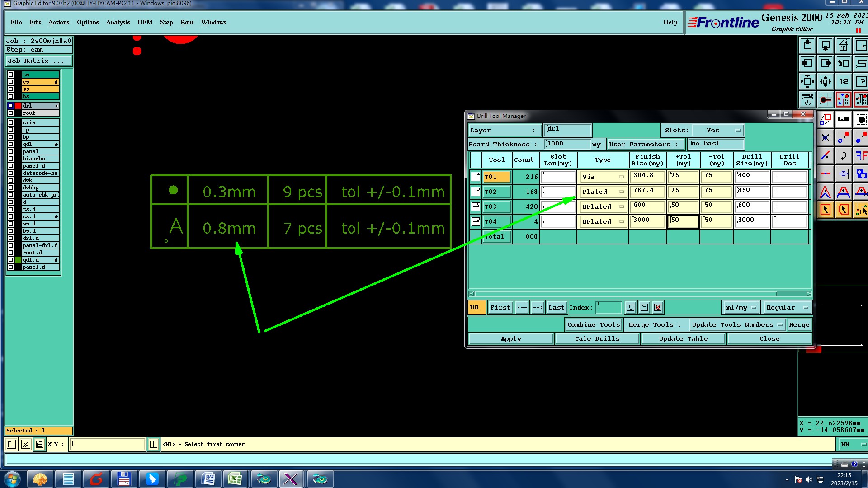The width and height of the screenshot is (868, 488).
Task: Click the zoom-in (zoom to frame) icon
Action: click(x=807, y=82)
